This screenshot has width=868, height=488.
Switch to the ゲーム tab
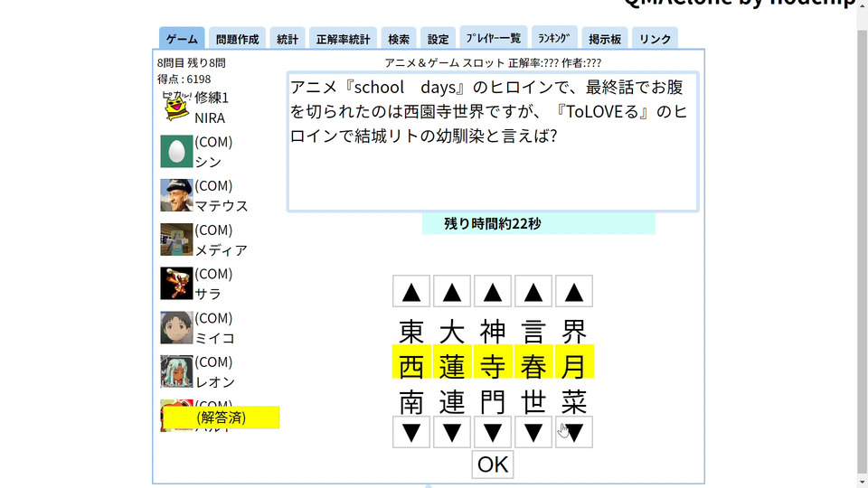point(182,39)
